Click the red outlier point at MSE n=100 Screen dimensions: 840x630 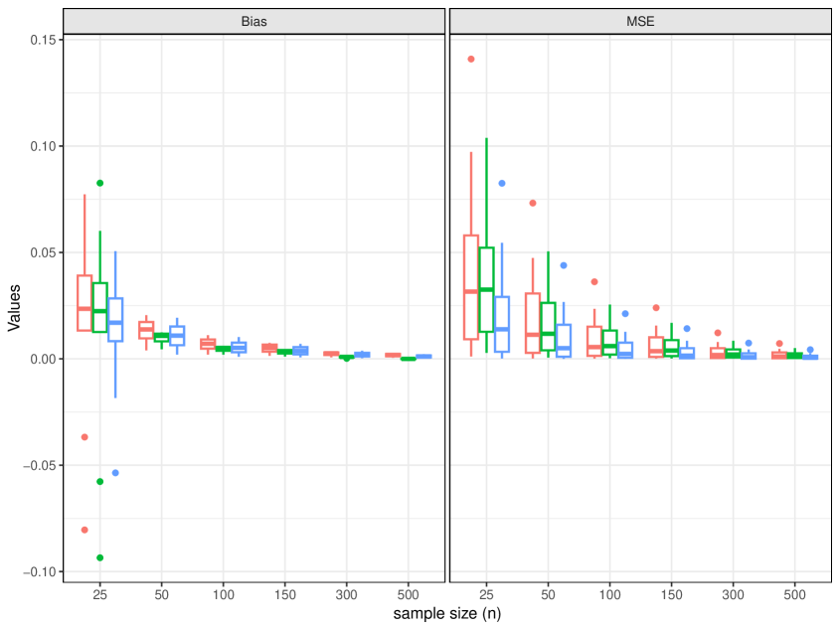pyautogui.click(x=594, y=282)
